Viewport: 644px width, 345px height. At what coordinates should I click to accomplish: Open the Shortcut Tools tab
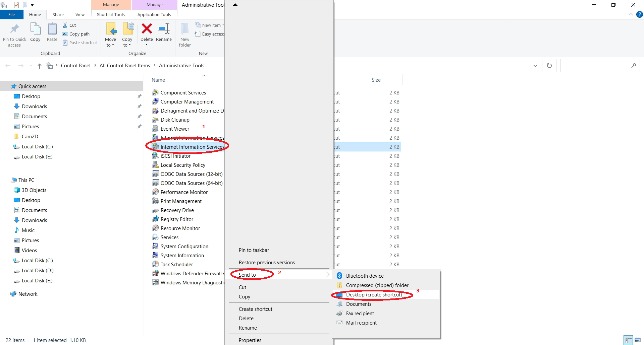(x=111, y=14)
